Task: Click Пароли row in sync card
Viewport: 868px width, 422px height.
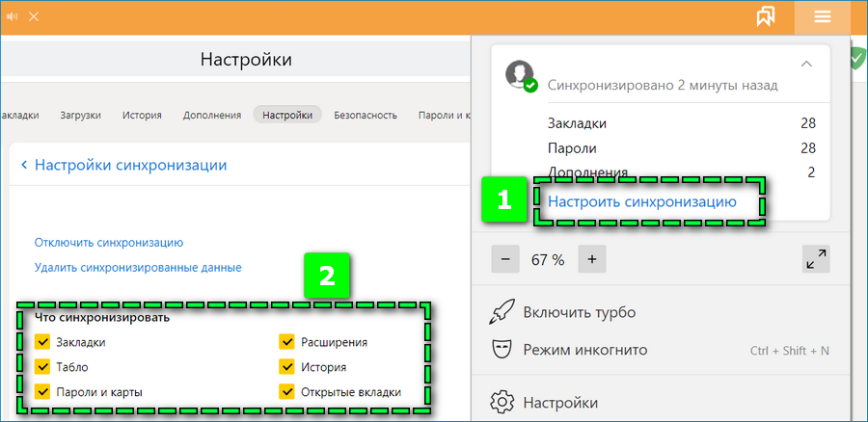Action: 682,148
